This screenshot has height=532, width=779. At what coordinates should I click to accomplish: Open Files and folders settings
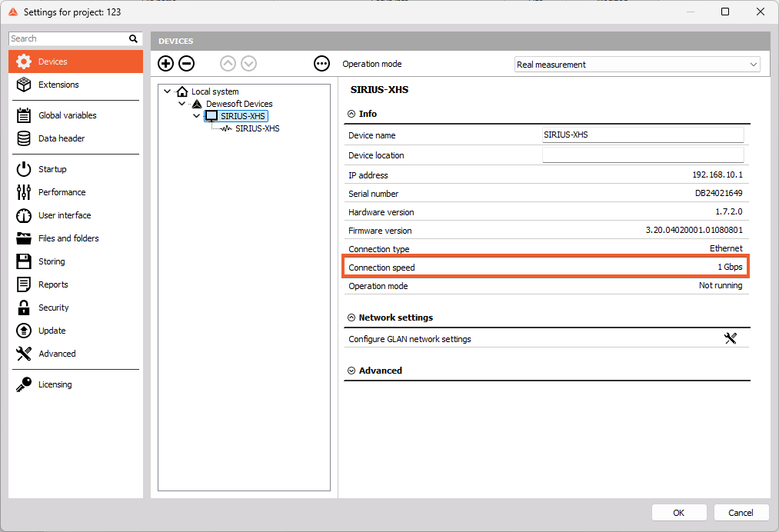tap(75, 238)
